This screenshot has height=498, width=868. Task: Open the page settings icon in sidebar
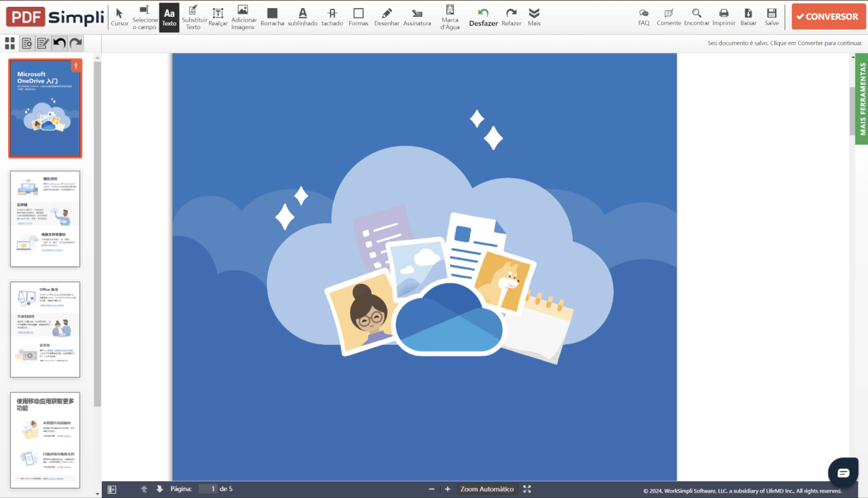(x=27, y=43)
